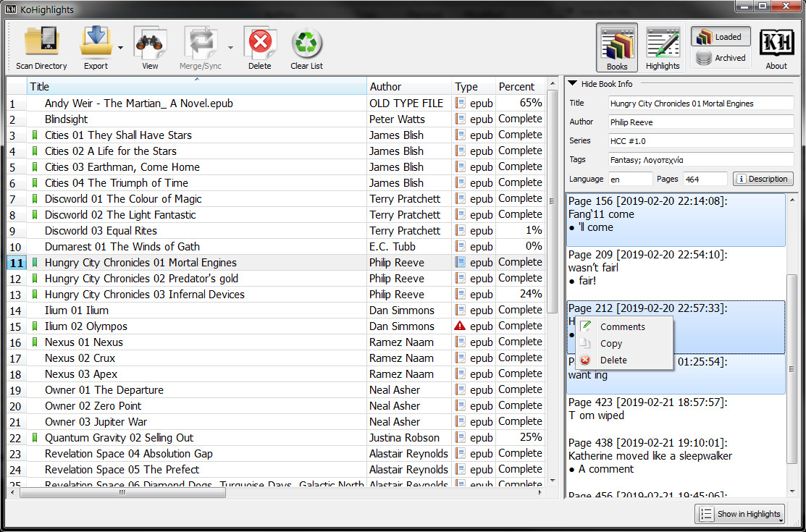Click the book list horizontal scrollbar
Viewport: 806px width, 532px height.
[x=122, y=492]
